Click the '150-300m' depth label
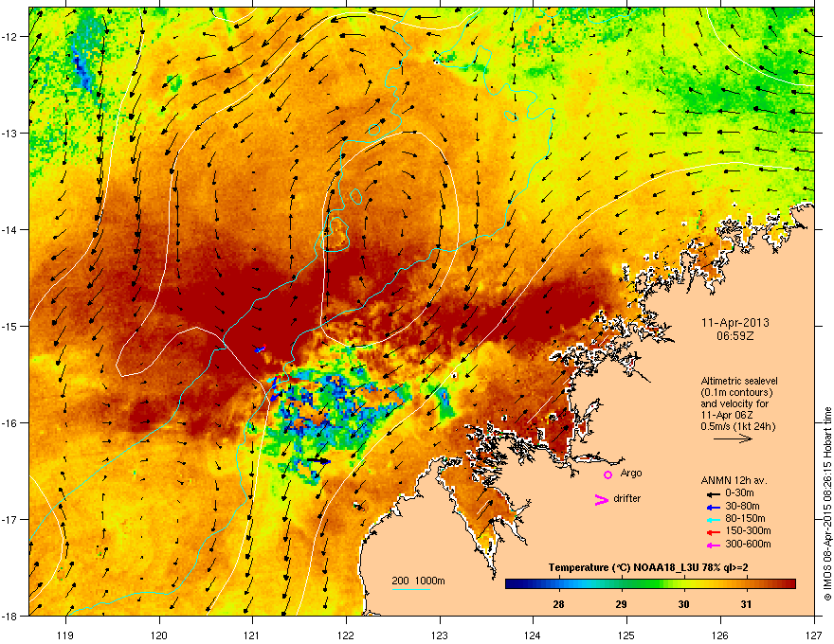Viewport: 834px width, 644px height. click(x=748, y=530)
